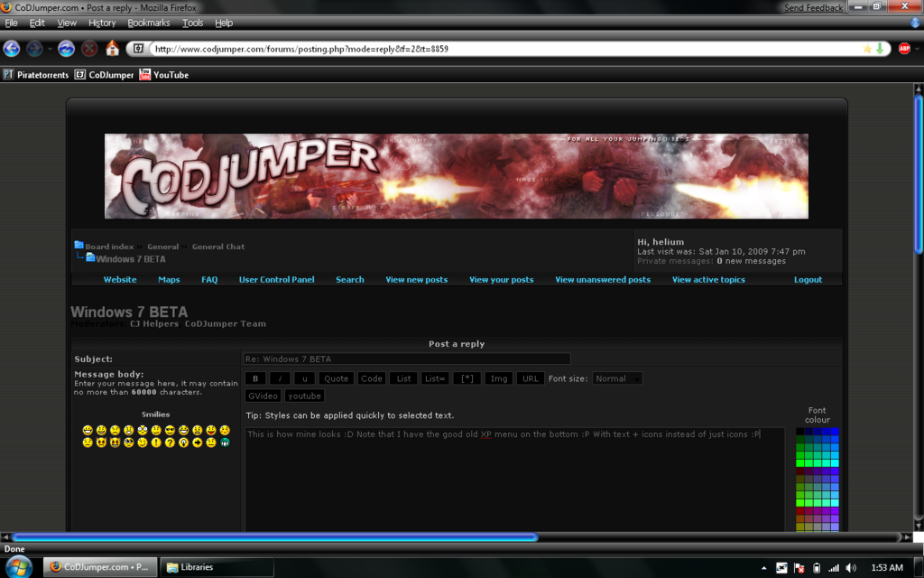This screenshot has width=924, height=578.
Task: Click the Code BBCode button
Action: 371,378
